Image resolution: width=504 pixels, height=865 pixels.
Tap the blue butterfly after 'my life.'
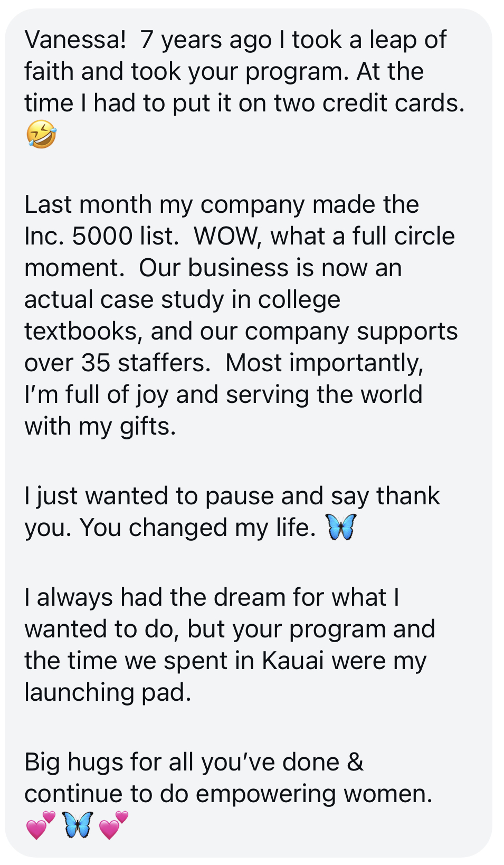tap(341, 527)
